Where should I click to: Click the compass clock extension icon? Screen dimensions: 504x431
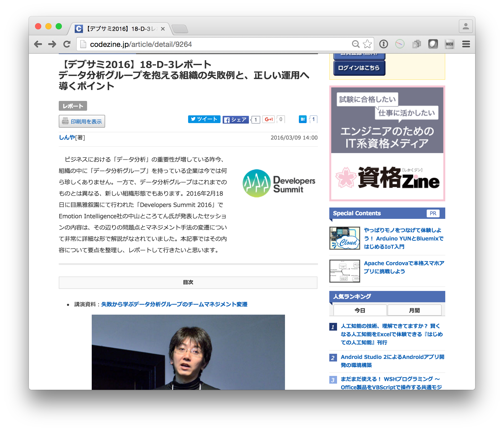400,44
